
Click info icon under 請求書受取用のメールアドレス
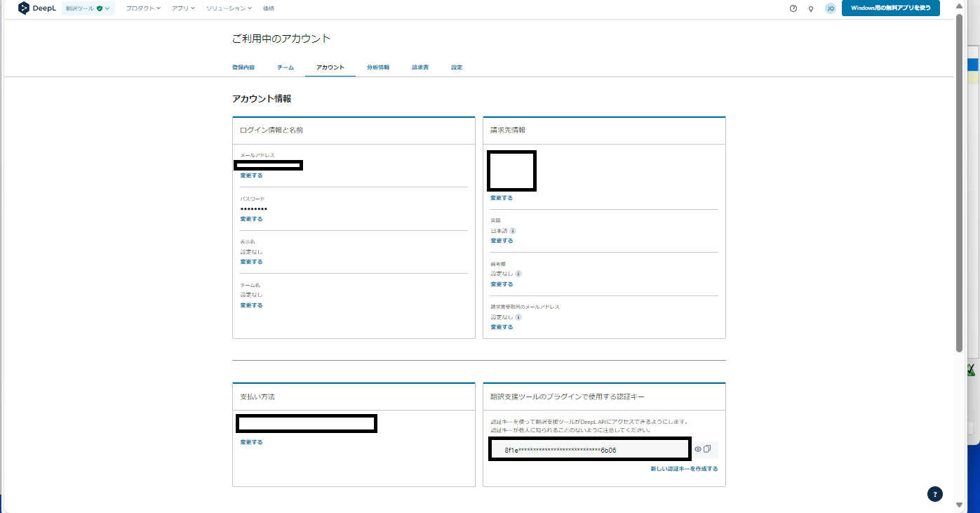518,317
